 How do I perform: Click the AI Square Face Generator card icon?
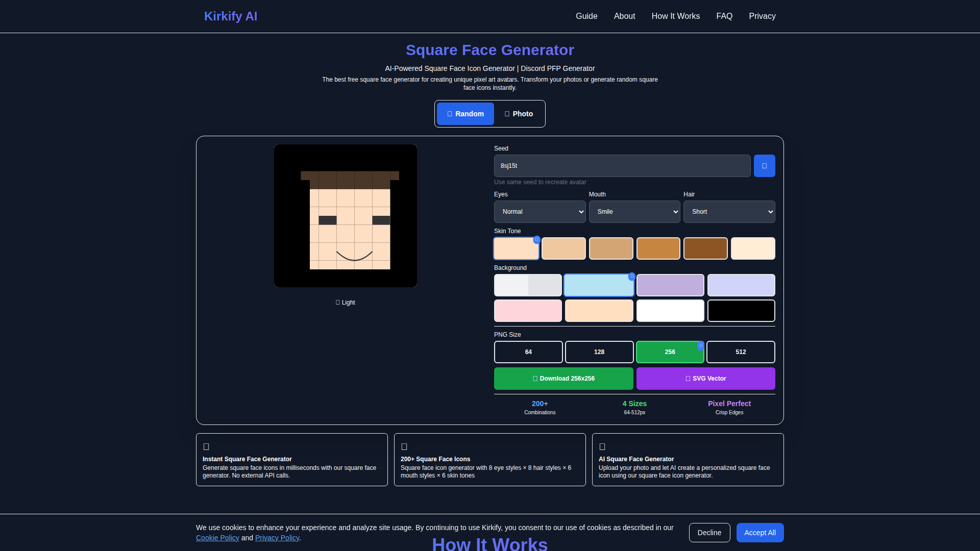point(602,447)
